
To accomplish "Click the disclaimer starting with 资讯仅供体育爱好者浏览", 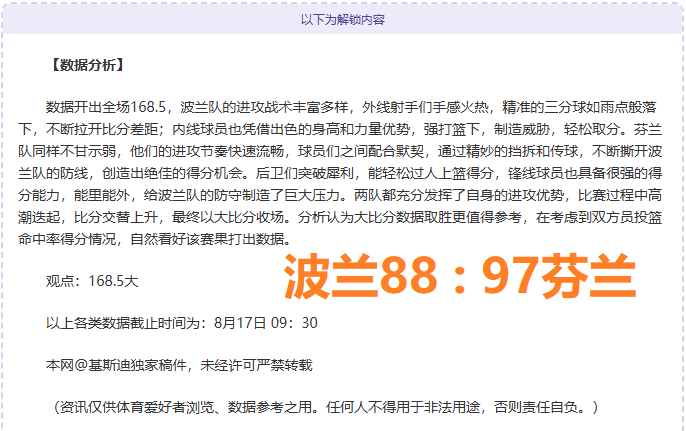I will coord(326,407).
